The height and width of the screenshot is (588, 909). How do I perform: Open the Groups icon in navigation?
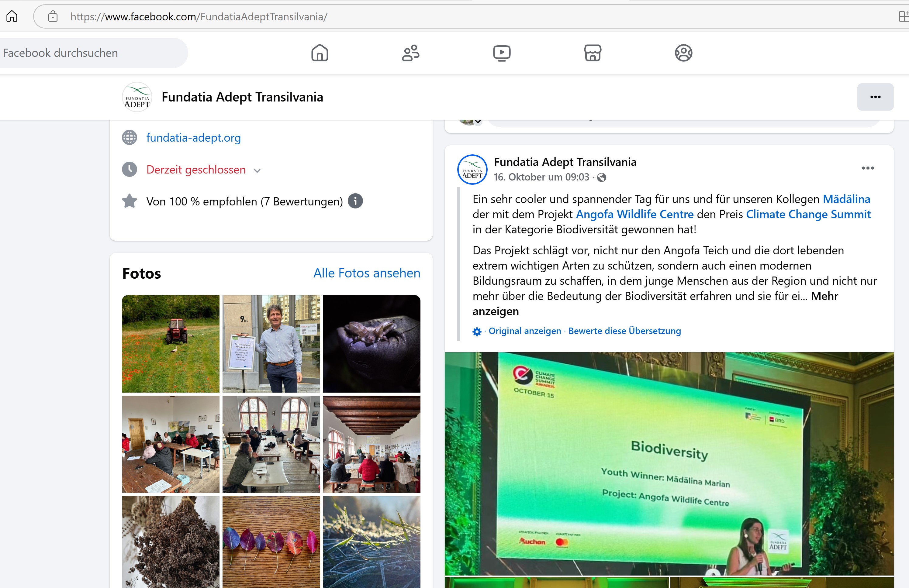pos(683,53)
